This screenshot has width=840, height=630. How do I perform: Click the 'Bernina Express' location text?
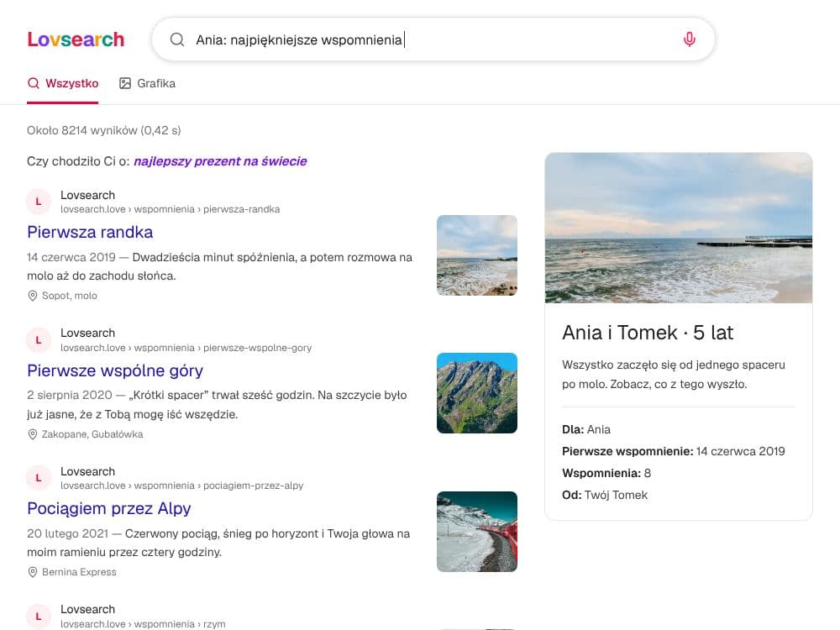click(79, 572)
